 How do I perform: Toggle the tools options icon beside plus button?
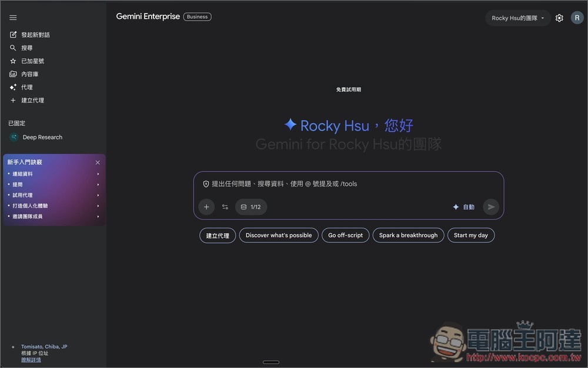tap(225, 207)
